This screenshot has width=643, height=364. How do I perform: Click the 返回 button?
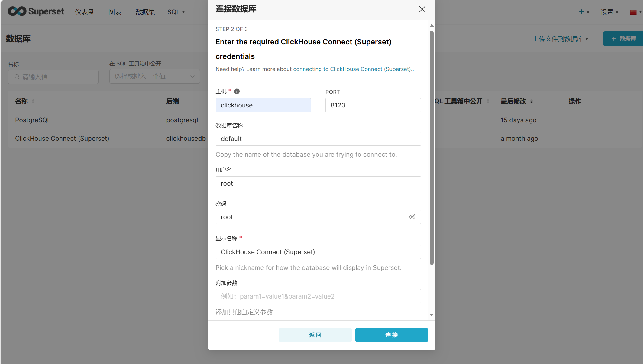pos(315,335)
